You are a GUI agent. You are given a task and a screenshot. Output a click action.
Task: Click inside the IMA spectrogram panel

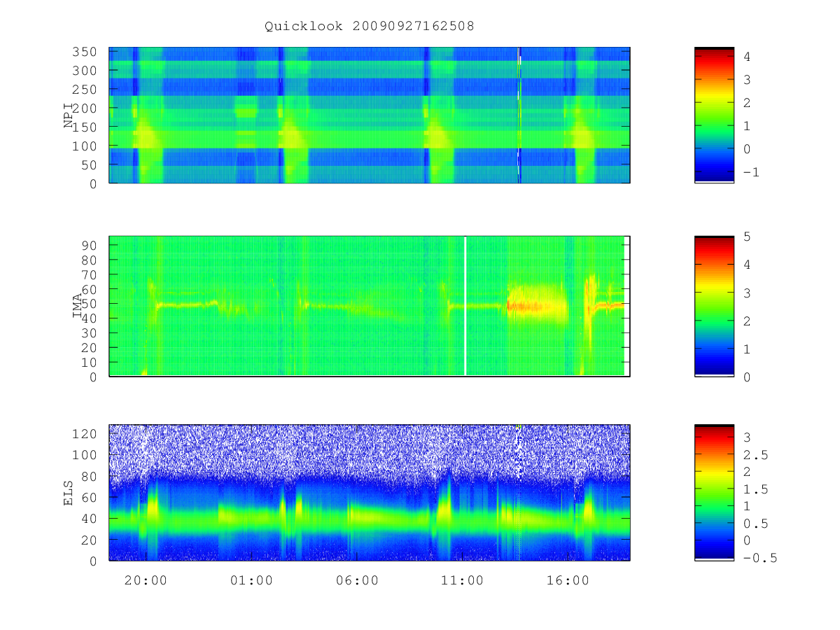tap(370, 307)
